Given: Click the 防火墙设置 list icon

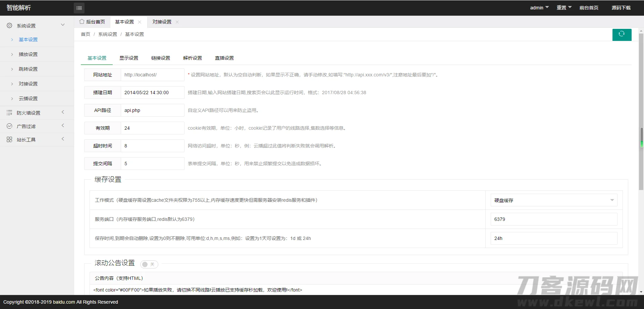Looking at the screenshot, I should [x=9, y=113].
